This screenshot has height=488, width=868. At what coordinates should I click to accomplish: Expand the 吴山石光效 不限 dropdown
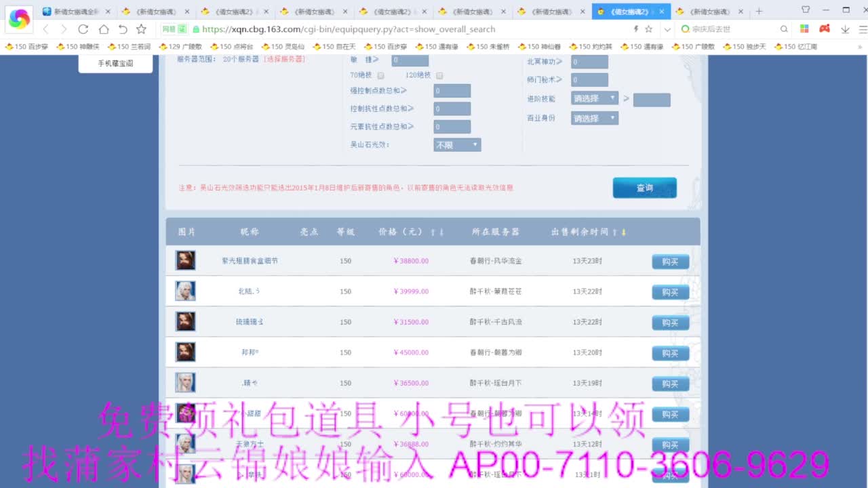pos(456,144)
